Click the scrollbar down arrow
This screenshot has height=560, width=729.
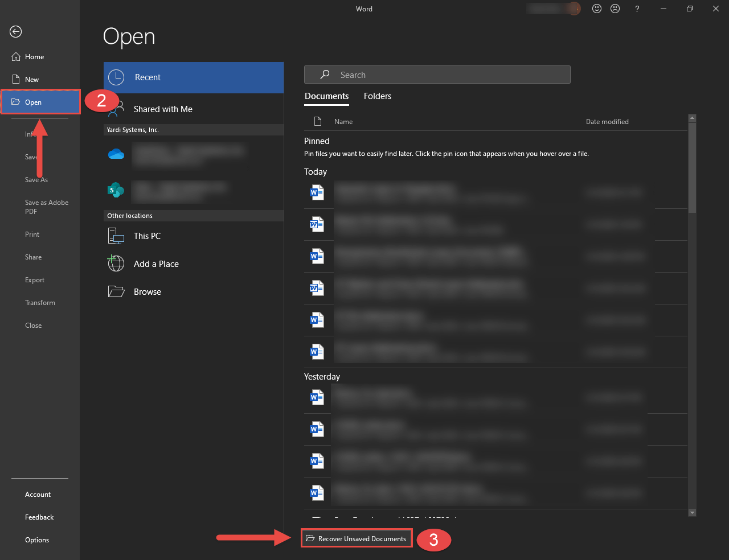pos(692,513)
